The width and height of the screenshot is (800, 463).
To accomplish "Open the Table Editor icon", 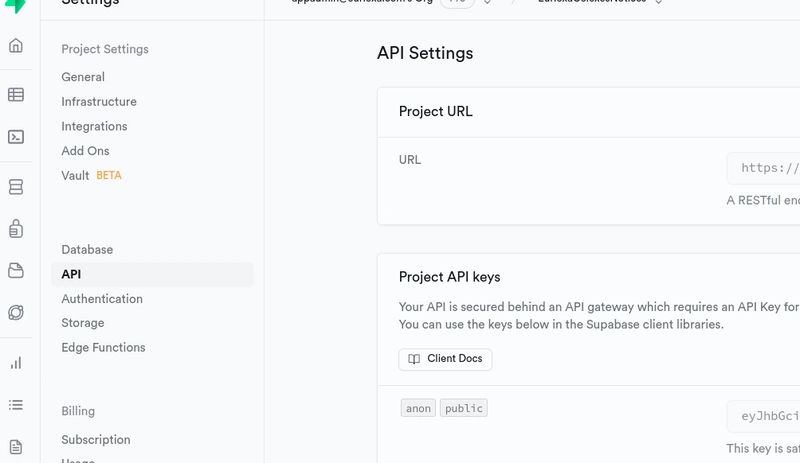I will coord(16,94).
